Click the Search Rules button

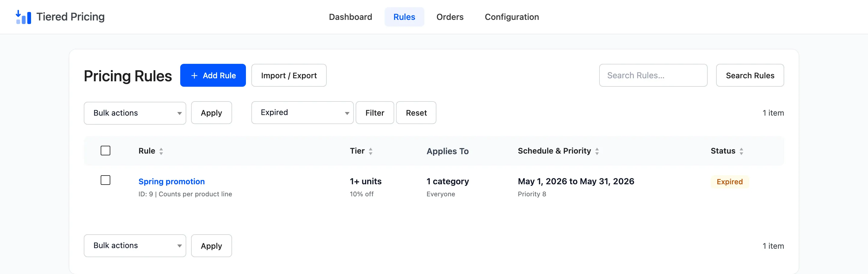[x=750, y=75]
